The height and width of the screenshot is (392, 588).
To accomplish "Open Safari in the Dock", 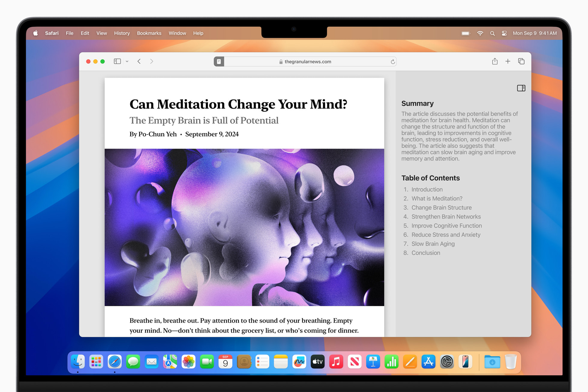I will click(115, 362).
